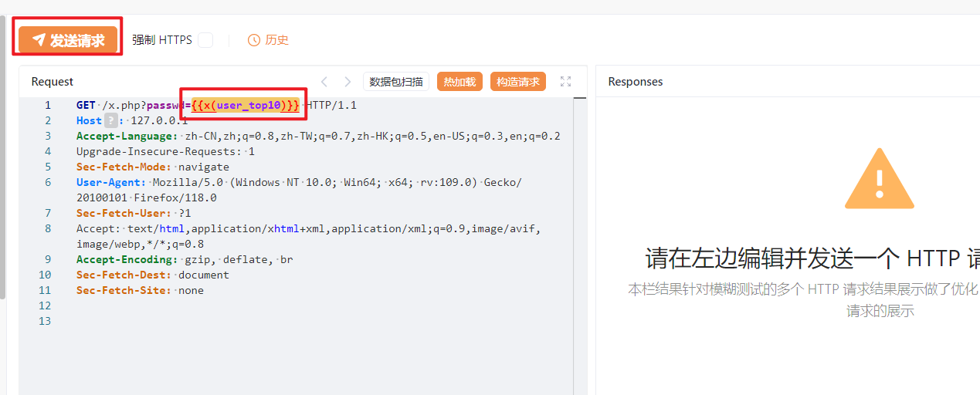Click the Sec-Fetch-User header line

click(134, 213)
